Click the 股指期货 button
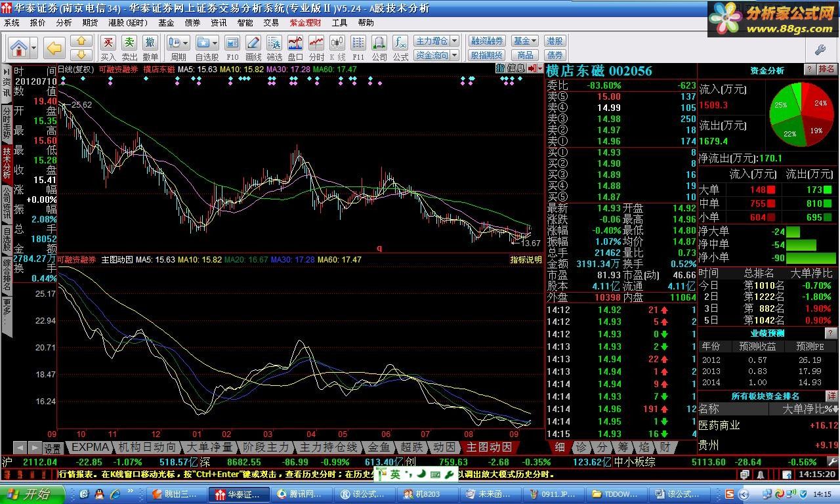Screen dimensions: 840x504 click(487, 55)
